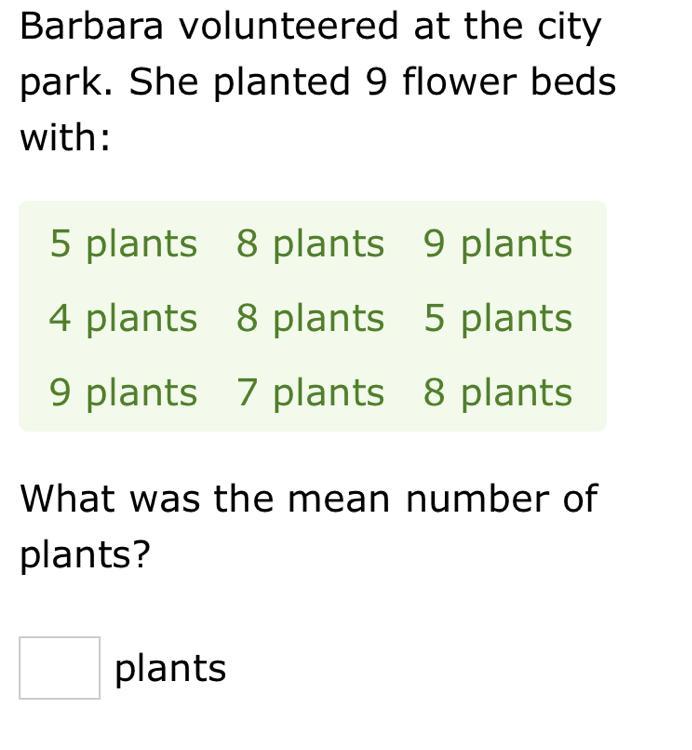Click the word 'Barbara' in the problem
The width and height of the screenshot is (692, 750).
click(92, 26)
